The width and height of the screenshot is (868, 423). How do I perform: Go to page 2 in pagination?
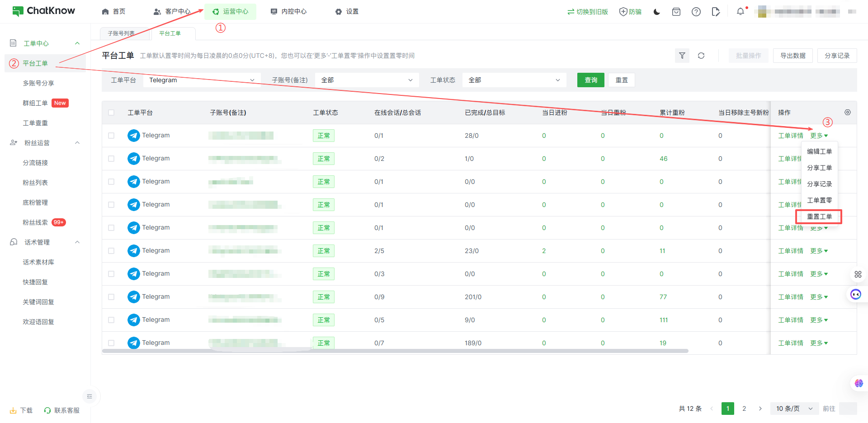click(744, 409)
